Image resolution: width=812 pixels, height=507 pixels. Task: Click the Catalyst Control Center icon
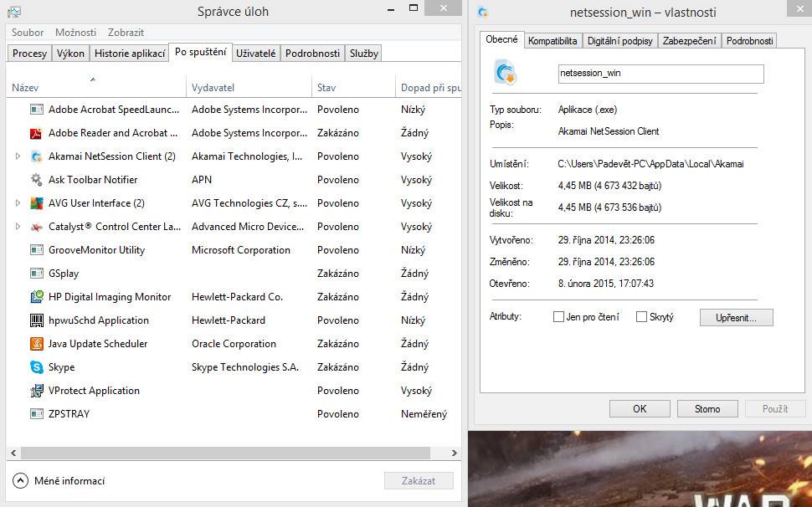pyautogui.click(x=36, y=227)
